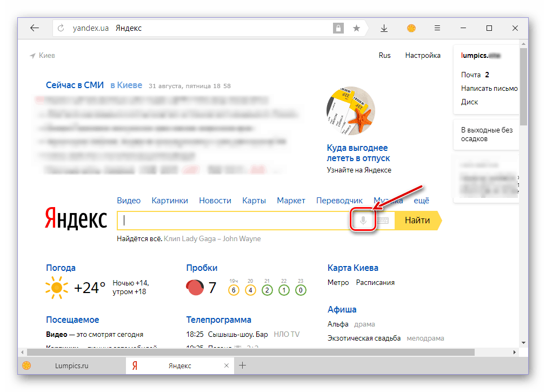The height and width of the screenshot is (392, 546).
Task: Select the Яндекс tab
Action: click(x=179, y=366)
